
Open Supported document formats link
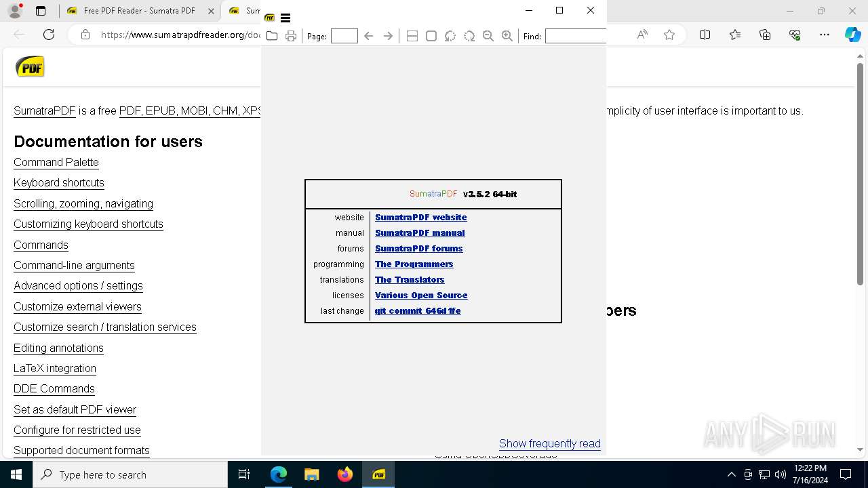click(x=81, y=450)
